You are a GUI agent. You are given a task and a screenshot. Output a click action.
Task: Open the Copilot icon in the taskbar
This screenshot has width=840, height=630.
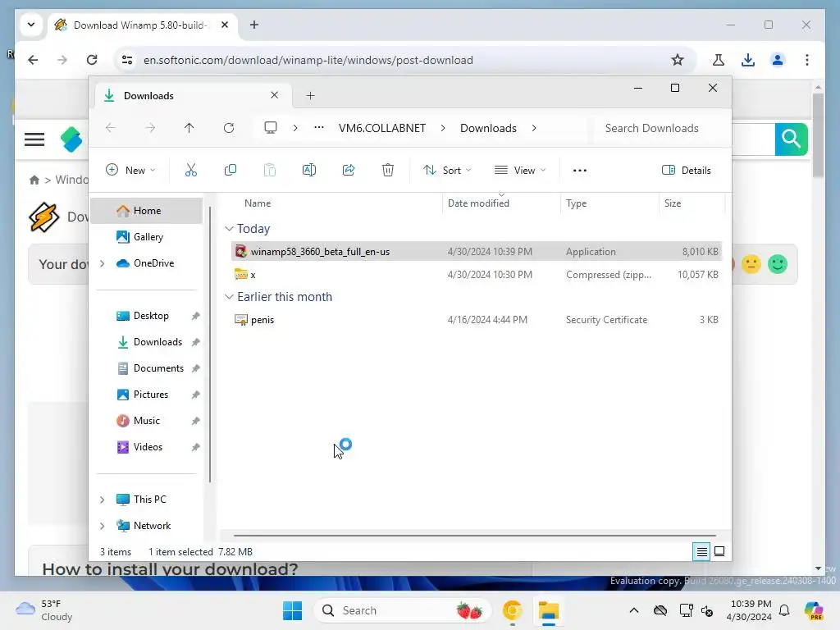click(x=814, y=610)
